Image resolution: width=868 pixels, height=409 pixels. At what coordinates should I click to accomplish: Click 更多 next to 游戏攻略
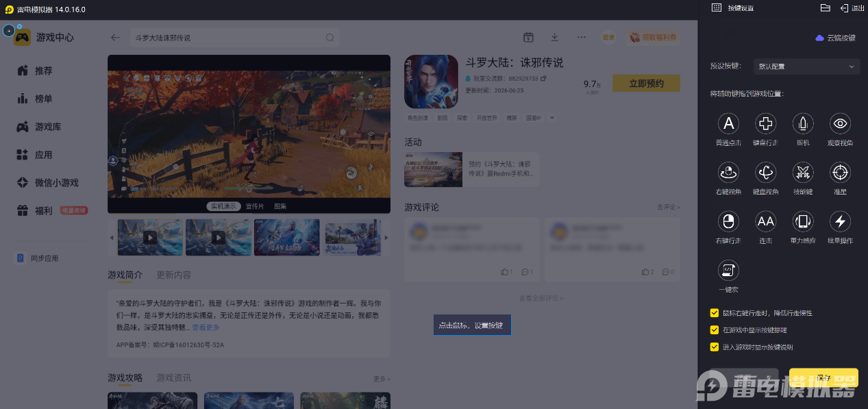point(382,379)
